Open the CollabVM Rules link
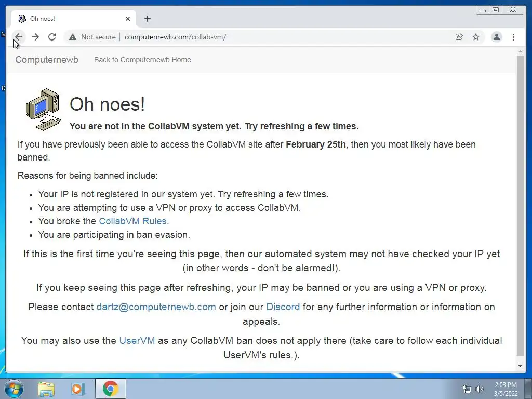 coord(132,221)
